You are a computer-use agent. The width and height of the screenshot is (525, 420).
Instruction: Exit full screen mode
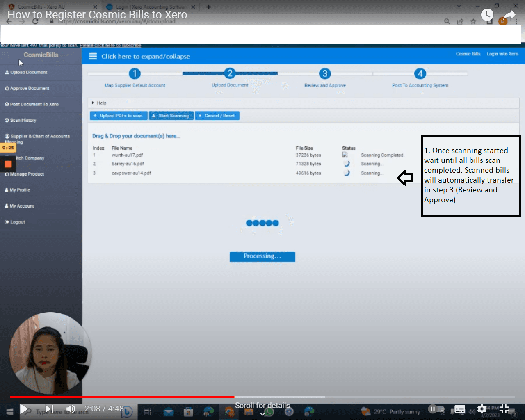pos(504,409)
